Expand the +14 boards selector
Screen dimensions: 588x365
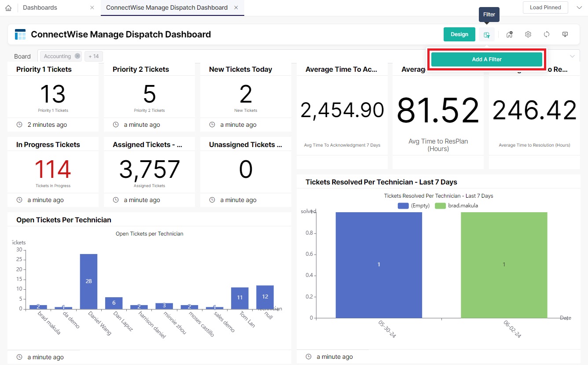[93, 56]
